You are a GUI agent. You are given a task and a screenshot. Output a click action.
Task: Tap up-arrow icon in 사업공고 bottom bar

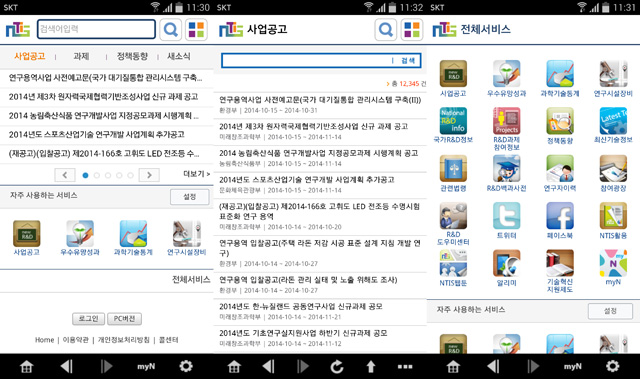[x=371, y=366]
